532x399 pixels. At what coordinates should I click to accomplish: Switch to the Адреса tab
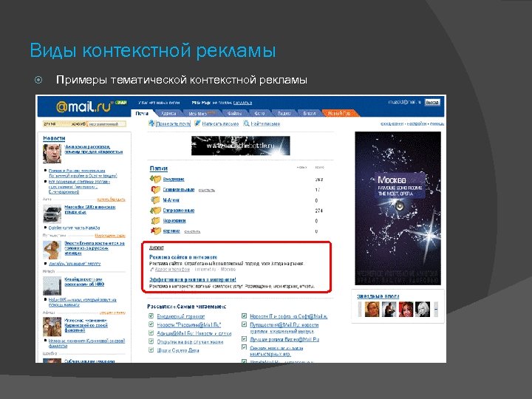click(x=168, y=113)
